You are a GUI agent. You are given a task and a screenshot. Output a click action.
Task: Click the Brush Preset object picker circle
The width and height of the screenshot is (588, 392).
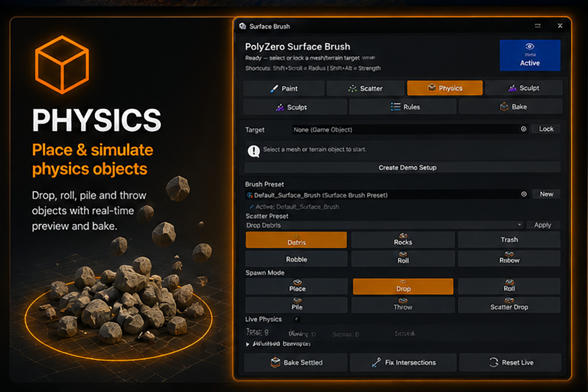tap(523, 195)
